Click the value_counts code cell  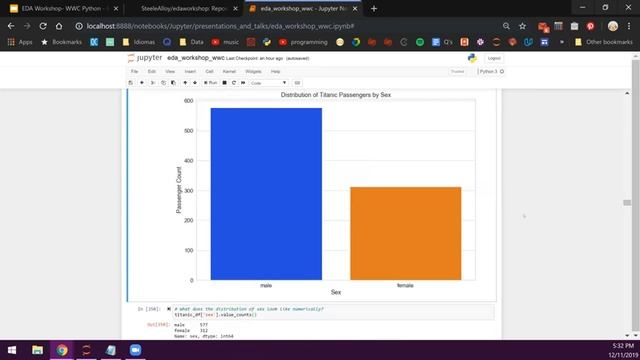333,312
